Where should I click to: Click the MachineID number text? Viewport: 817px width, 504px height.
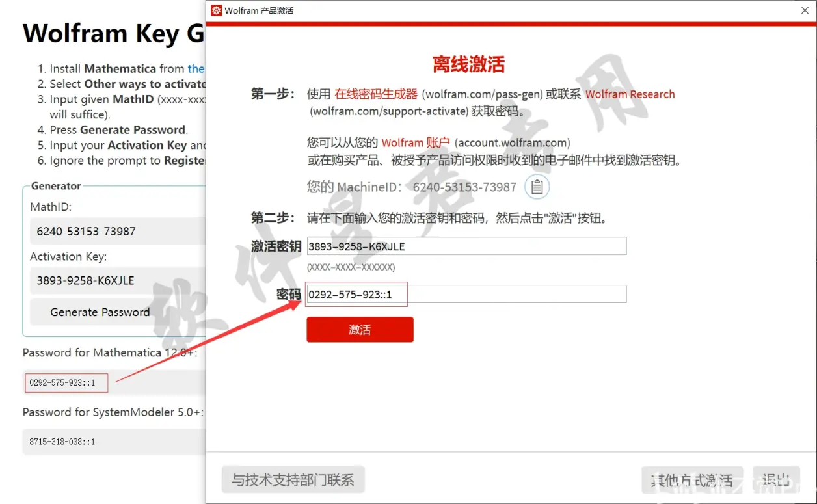pos(464,187)
